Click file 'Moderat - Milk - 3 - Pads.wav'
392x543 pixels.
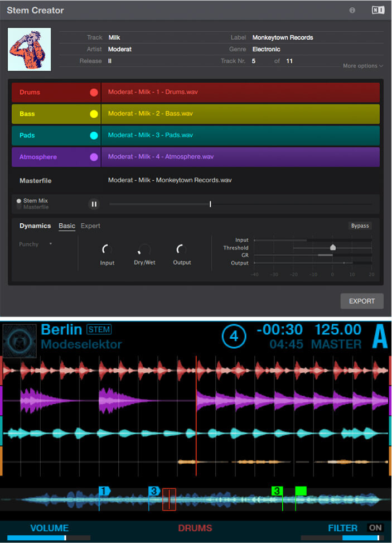coord(151,135)
